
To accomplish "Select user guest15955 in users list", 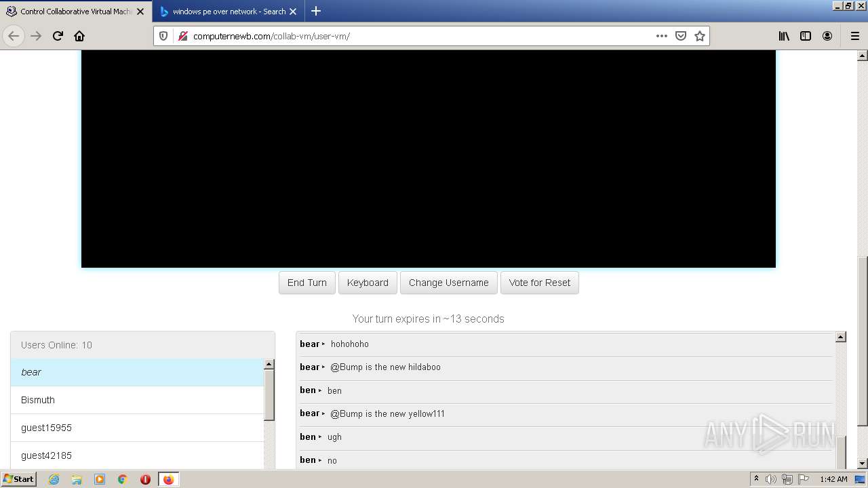I will (137, 428).
